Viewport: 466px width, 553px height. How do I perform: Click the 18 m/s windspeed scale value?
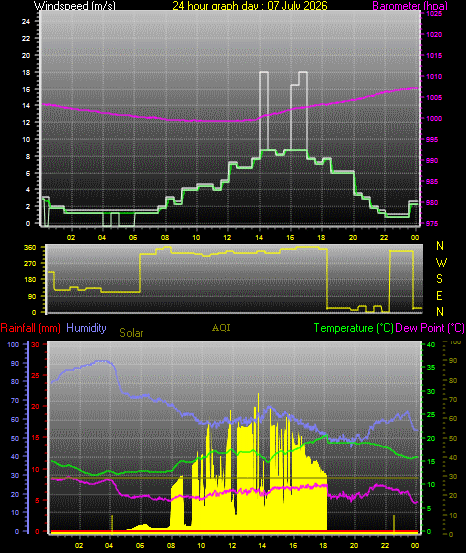tap(26, 72)
